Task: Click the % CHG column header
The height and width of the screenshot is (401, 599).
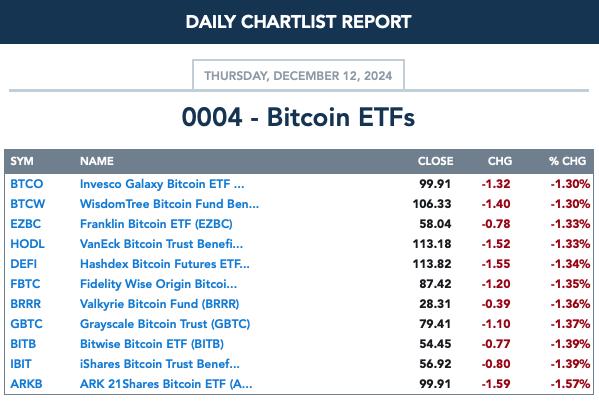Action: pyautogui.click(x=567, y=161)
